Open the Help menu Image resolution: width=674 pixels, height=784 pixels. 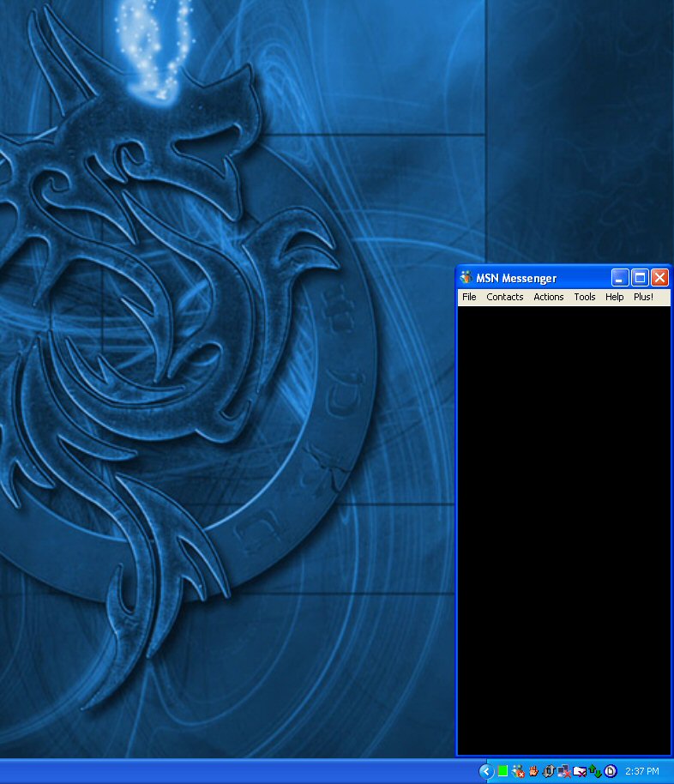coord(614,297)
